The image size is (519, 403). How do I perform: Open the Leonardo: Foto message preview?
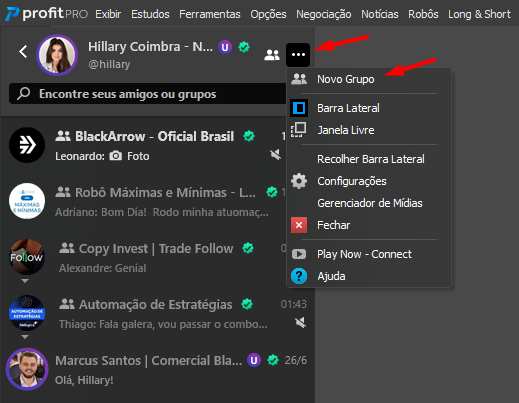[x=102, y=156]
